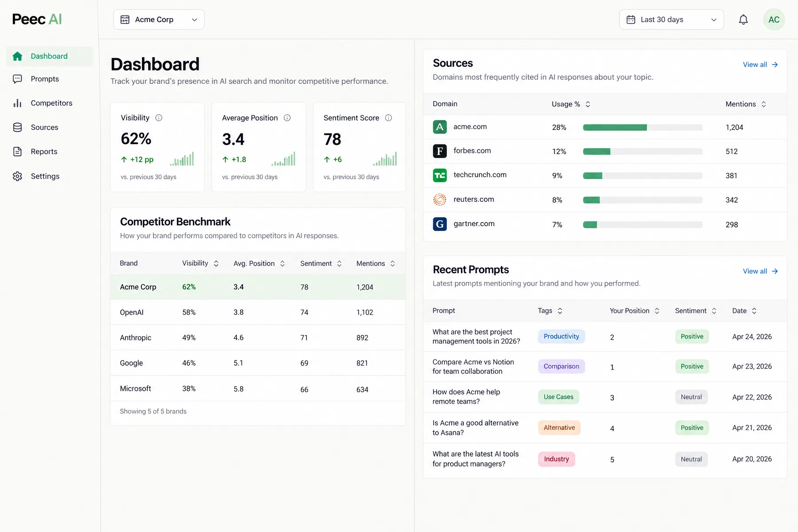Click the gartner.com logo icon
798x532 pixels.
tap(440, 224)
